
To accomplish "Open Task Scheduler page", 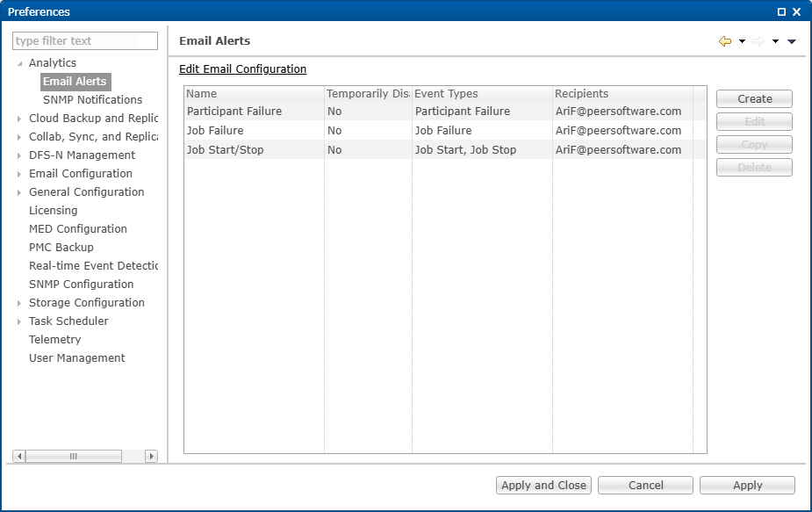I will (68, 321).
